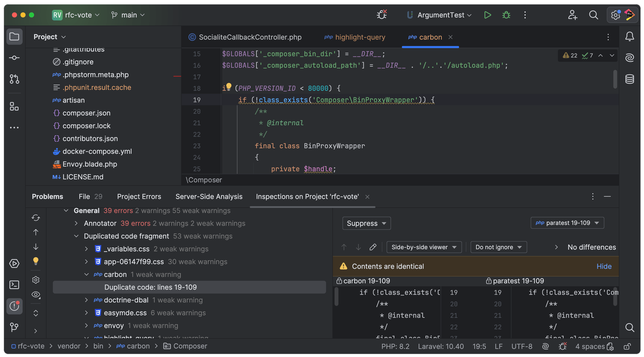Viewport: 644px width, 357px height.
Task: Open the 'Do not ignore' dropdown
Action: pos(498,247)
